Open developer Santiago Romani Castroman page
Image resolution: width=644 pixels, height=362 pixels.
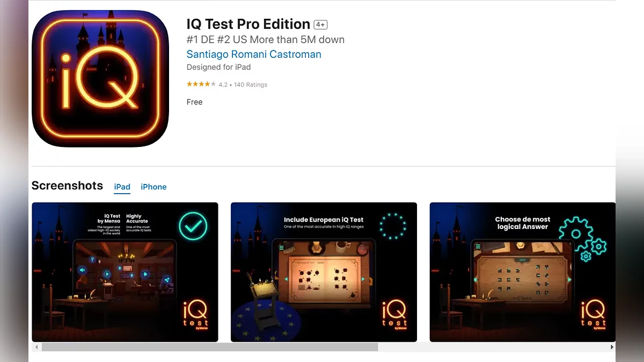pyautogui.click(x=254, y=54)
